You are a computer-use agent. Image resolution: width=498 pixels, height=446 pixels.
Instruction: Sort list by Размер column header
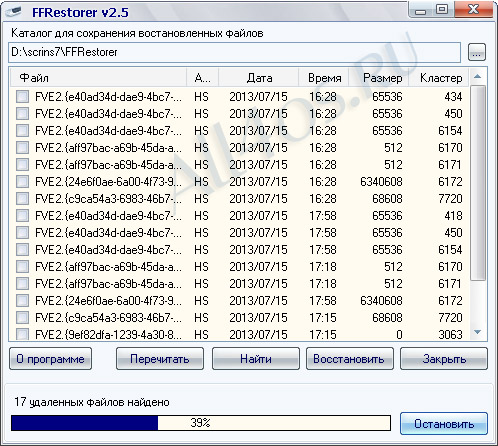click(378, 78)
